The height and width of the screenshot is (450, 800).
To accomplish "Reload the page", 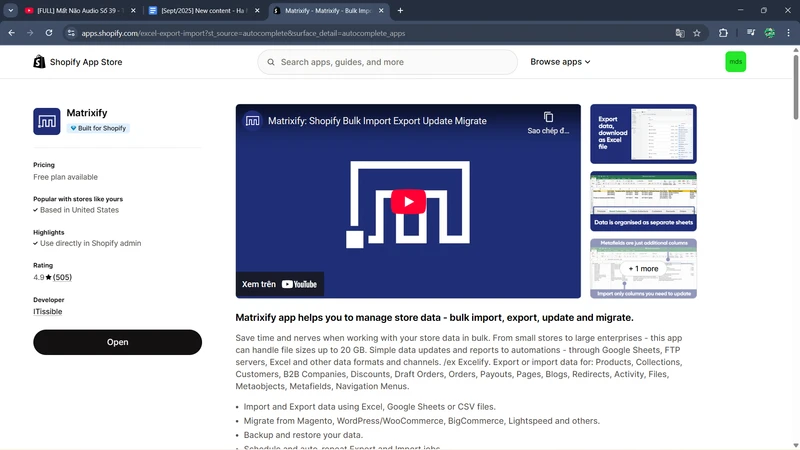I will (49, 33).
